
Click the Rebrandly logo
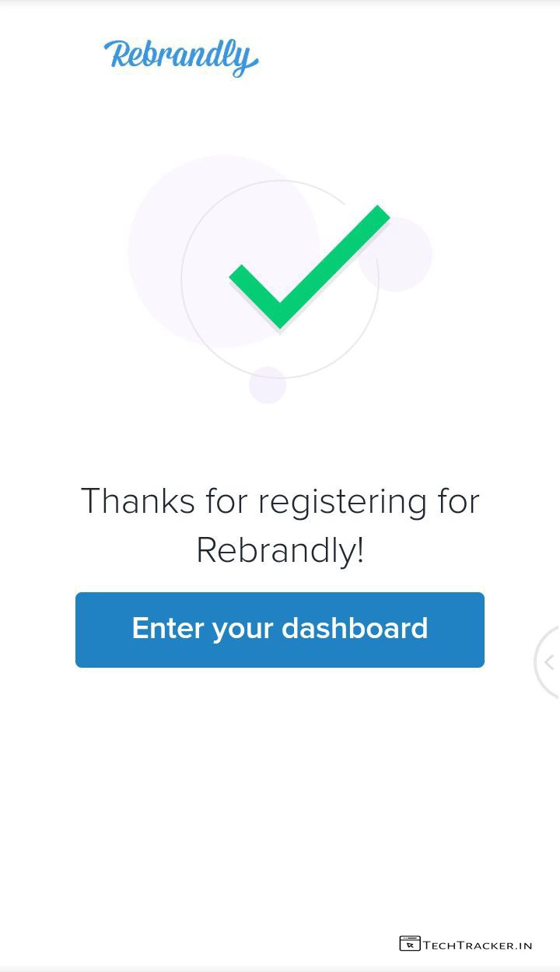coord(180,56)
